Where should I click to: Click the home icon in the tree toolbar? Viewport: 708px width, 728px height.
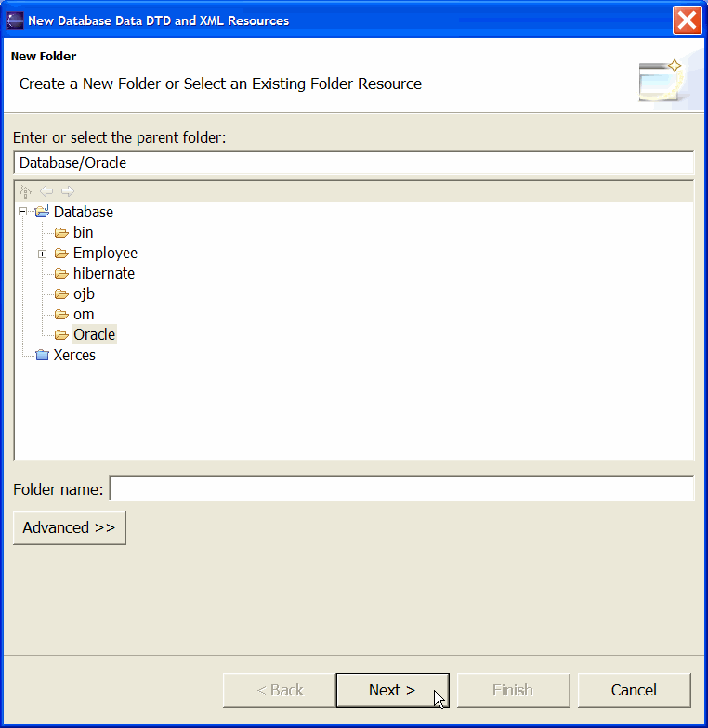tap(26, 191)
